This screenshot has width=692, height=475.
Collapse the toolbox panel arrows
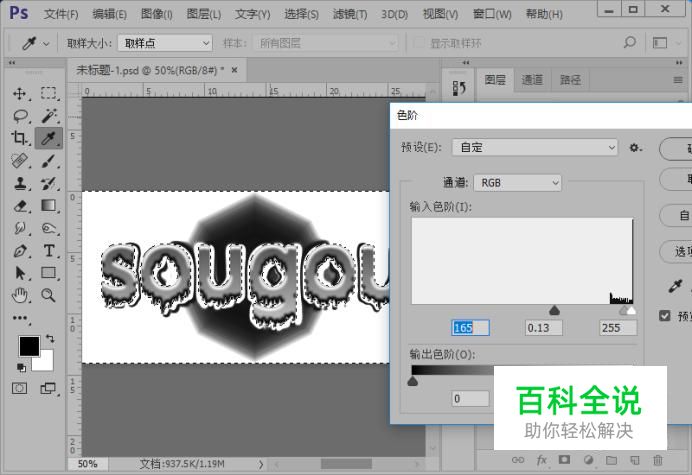click(12, 63)
